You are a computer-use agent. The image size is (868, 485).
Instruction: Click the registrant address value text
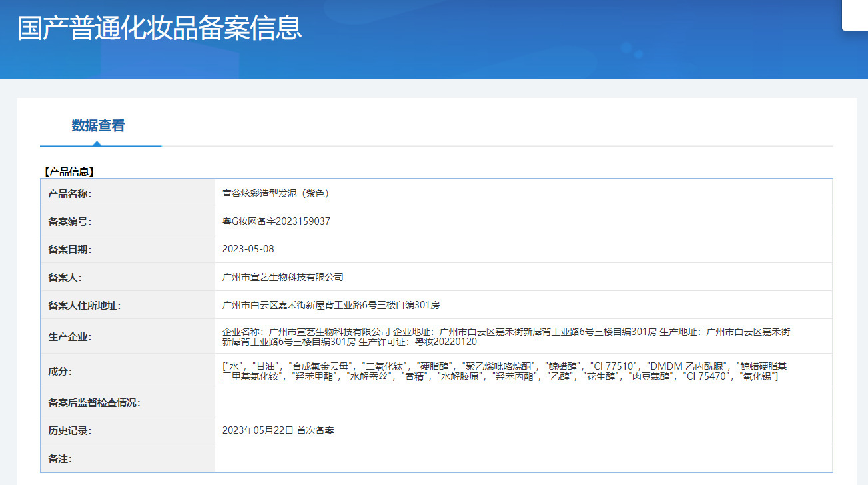tap(330, 305)
